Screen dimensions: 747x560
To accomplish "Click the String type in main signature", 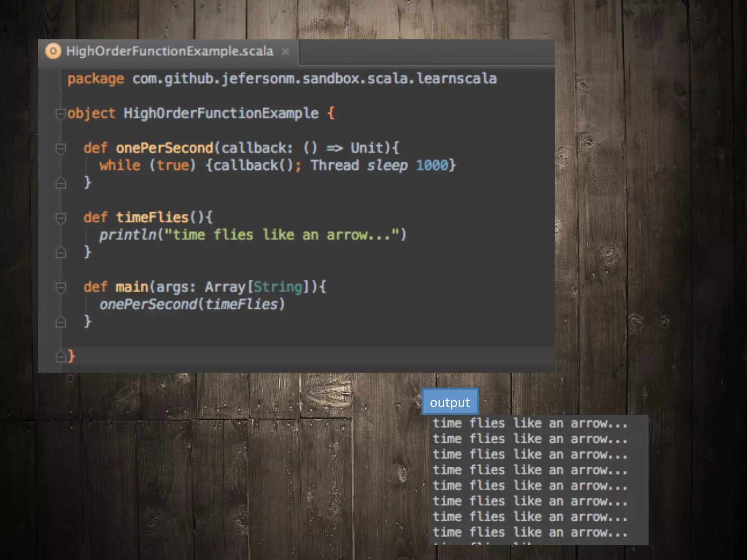I will pyautogui.click(x=278, y=287).
